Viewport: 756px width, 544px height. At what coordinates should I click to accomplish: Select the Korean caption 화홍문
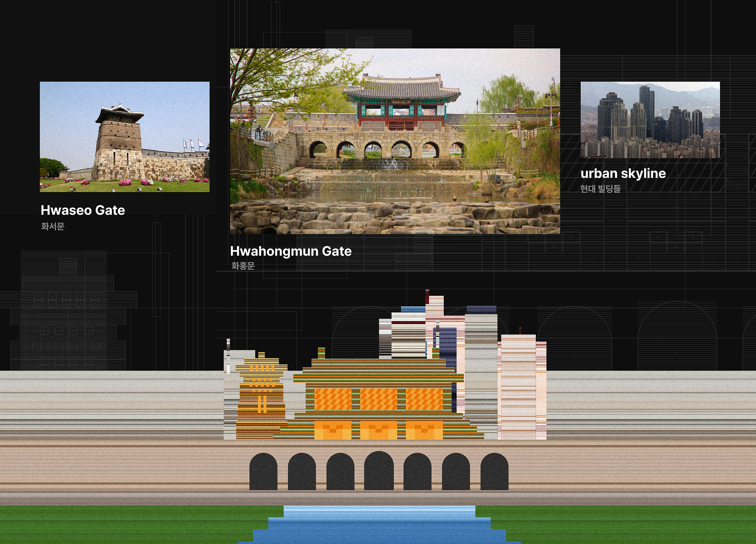click(x=243, y=266)
